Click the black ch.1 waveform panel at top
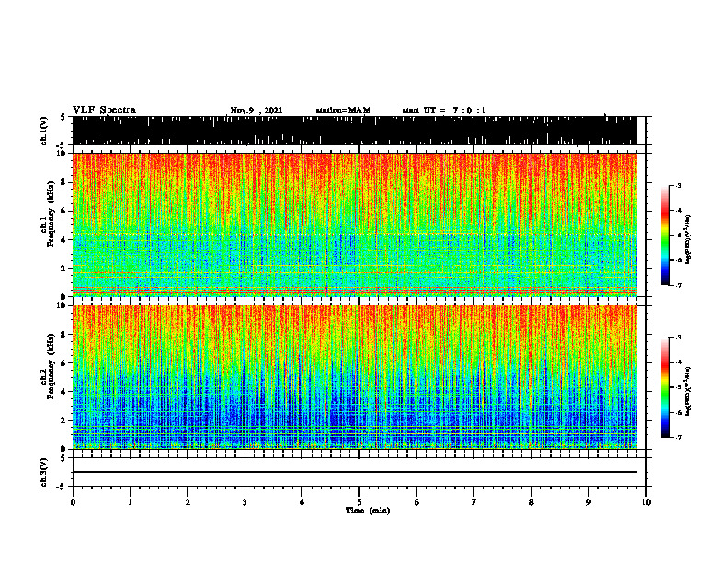 [x=355, y=131]
